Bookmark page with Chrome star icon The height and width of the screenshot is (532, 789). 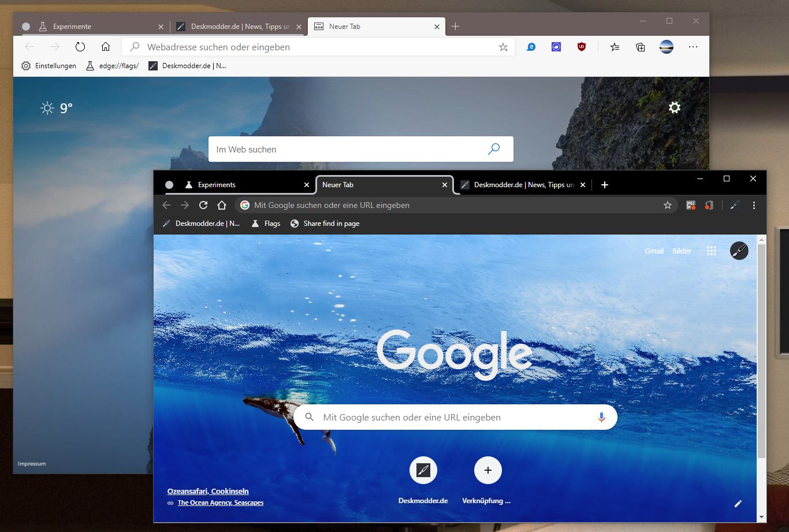[x=668, y=205]
